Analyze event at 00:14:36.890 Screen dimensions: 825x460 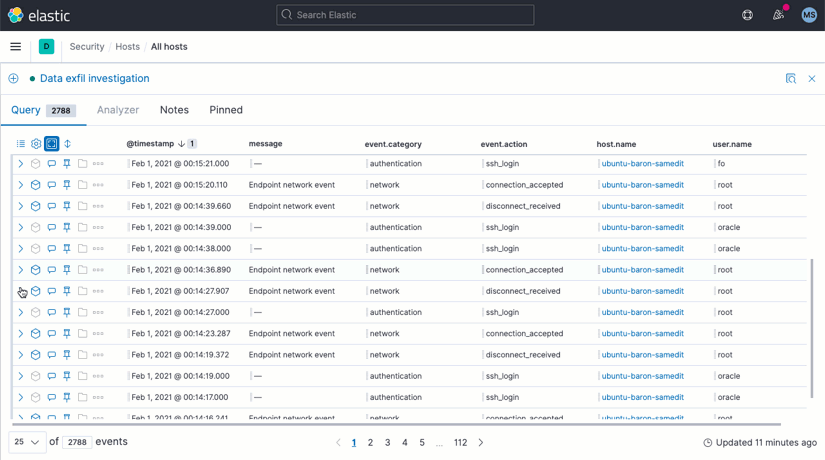pos(35,269)
